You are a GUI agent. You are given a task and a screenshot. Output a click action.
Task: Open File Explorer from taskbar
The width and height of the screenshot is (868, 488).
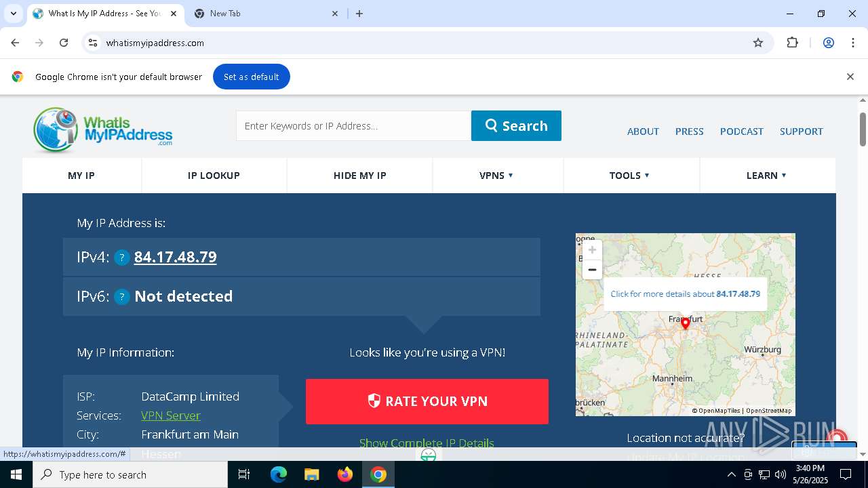pyautogui.click(x=312, y=474)
